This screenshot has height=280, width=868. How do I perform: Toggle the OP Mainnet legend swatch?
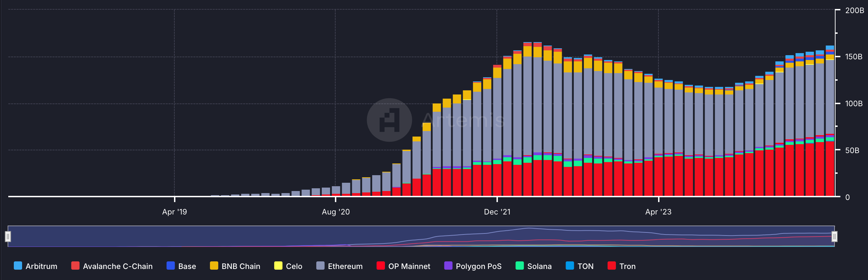point(381,266)
